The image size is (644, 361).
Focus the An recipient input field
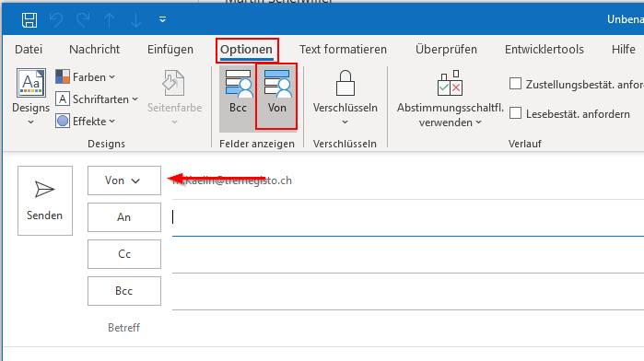pyautogui.click(x=408, y=217)
